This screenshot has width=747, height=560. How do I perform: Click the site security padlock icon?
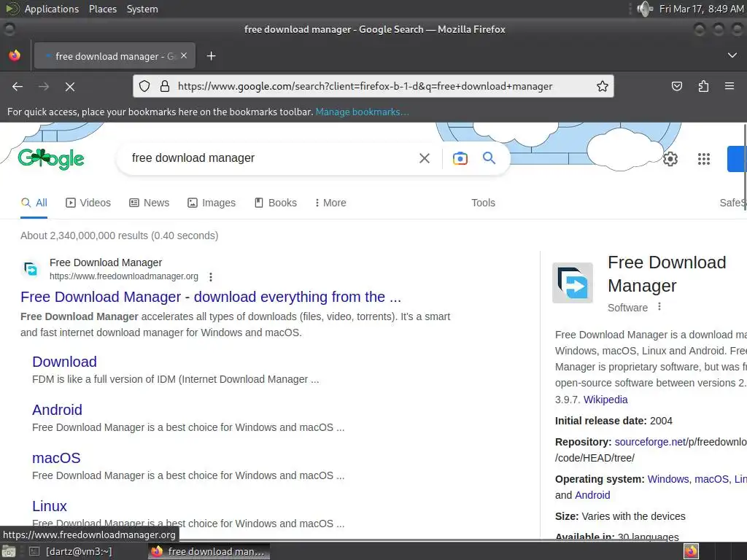[x=164, y=86]
